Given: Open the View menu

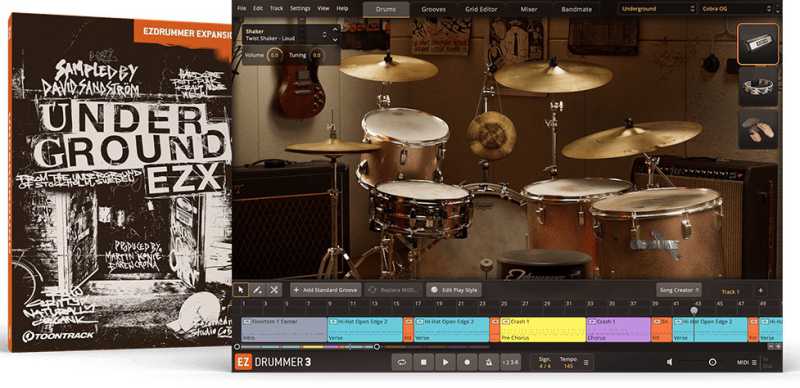Looking at the screenshot, I should [x=323, y=8].
